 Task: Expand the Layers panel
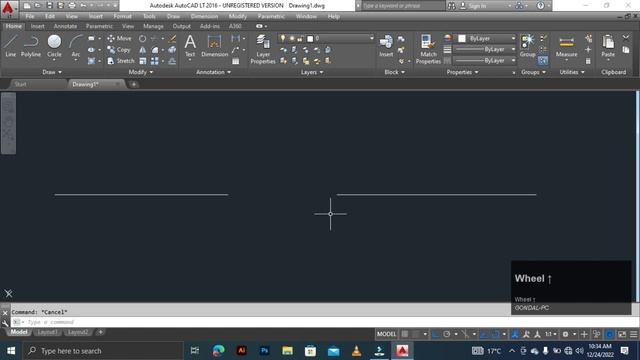point(312,72)
